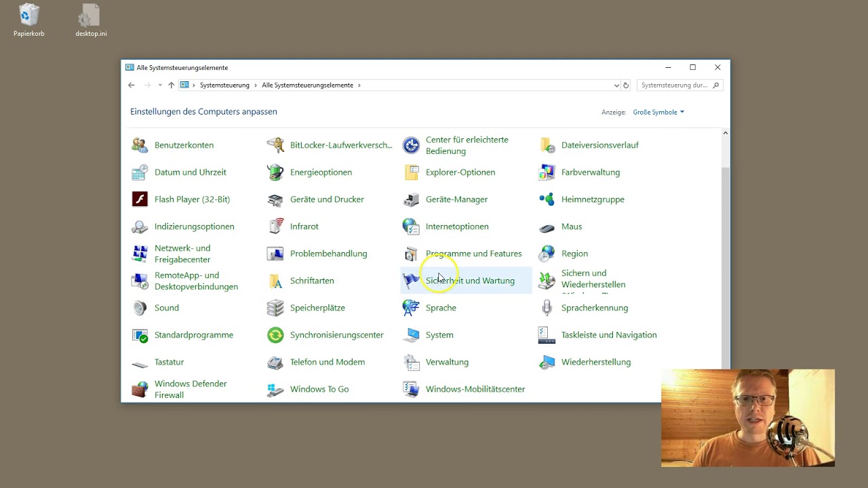Open the Heimnetzgruppe icon
This screenshot has height=488, width=868.
(547, 199)
